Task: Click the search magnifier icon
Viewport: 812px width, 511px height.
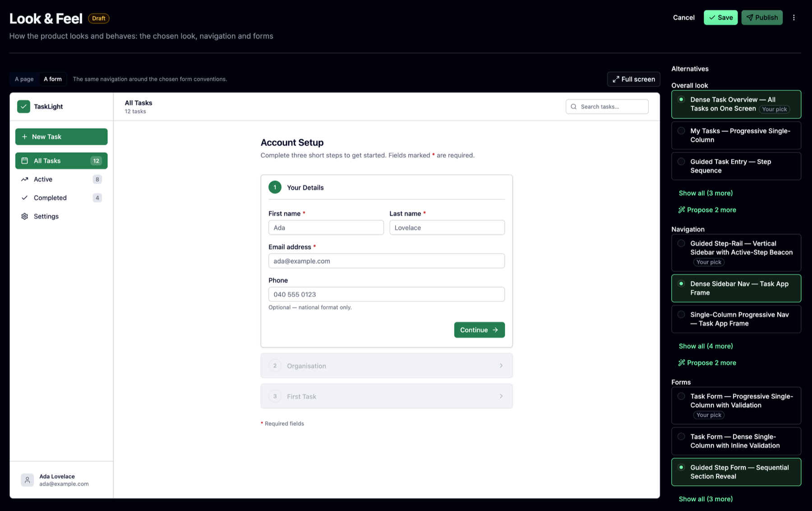Action: (x=574, y=107)
